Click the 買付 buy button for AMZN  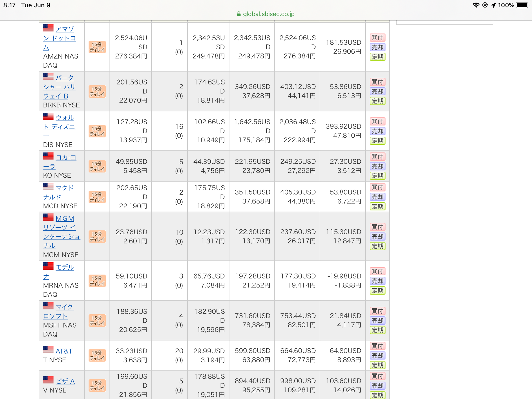pyautogui.click(x=377, y=37)
